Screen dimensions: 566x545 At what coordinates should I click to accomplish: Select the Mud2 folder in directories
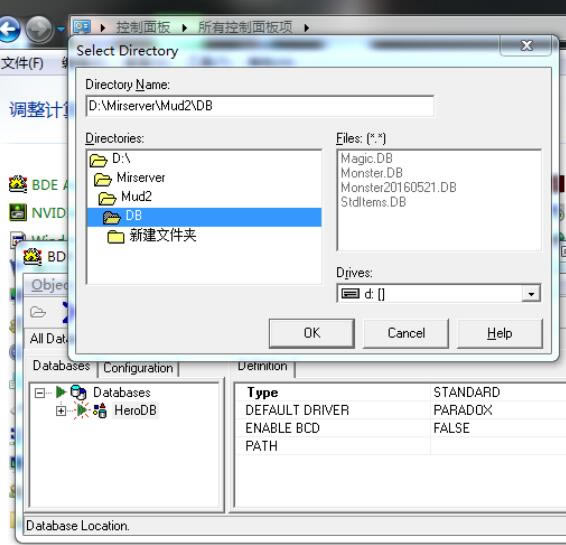(x=125, y=197)
